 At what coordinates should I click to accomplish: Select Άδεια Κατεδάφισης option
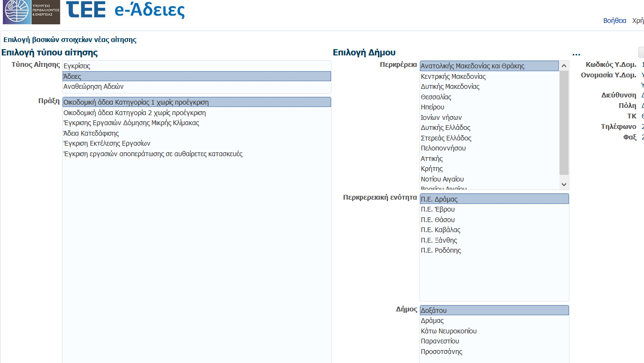point(91,133)
